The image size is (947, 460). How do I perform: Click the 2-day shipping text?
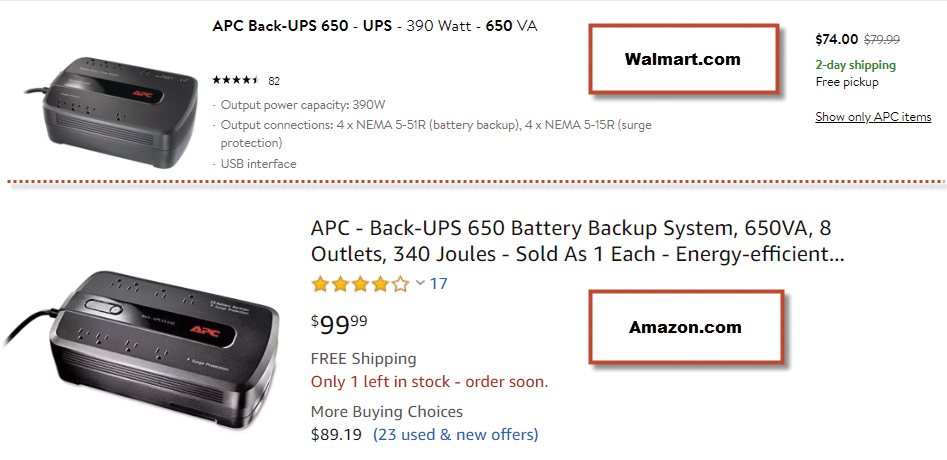(855, 65)
